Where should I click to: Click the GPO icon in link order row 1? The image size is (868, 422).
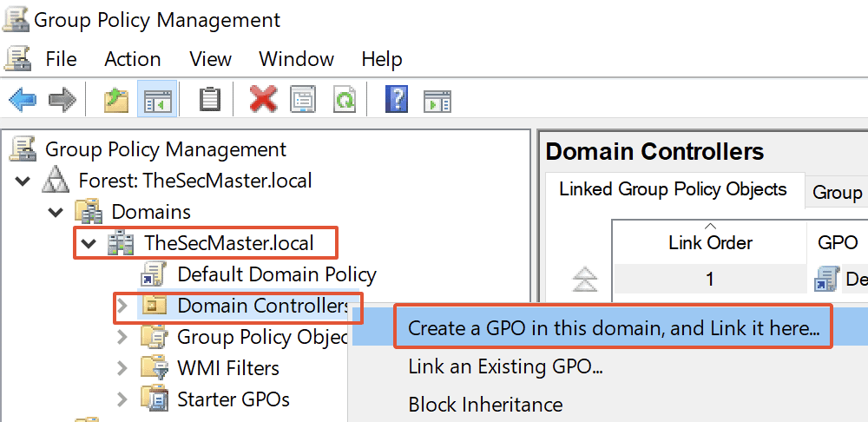[826, 280]
